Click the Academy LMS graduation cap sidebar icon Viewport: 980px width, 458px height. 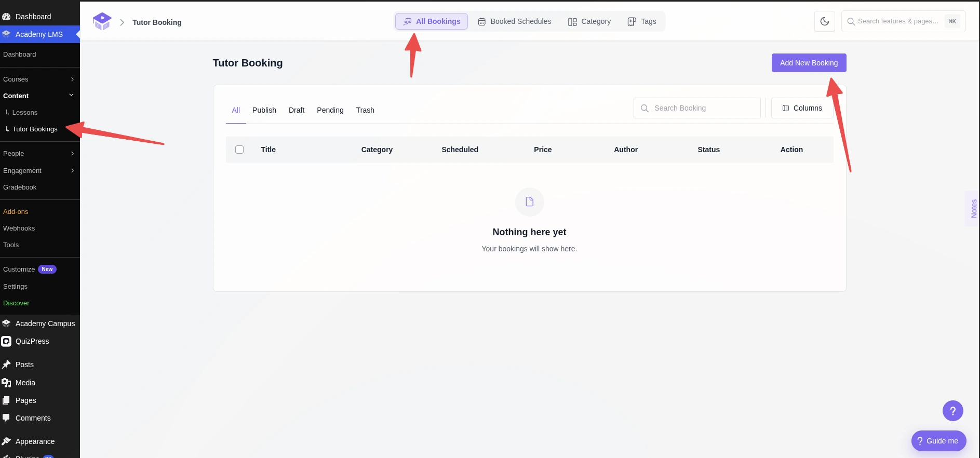[x=6, y=34]
